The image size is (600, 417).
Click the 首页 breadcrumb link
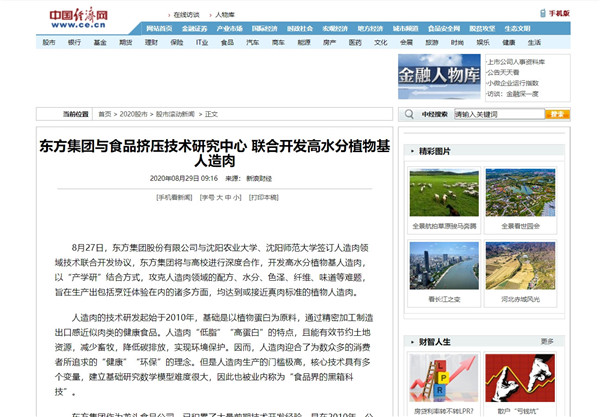coord(105,114)
